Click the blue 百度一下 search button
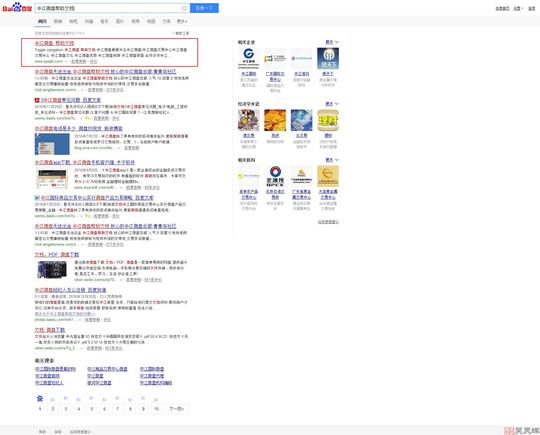 point(204,8)
